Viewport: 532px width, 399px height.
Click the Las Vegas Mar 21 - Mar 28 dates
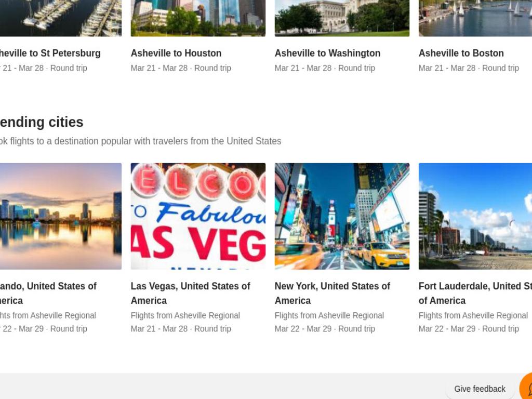159,329
